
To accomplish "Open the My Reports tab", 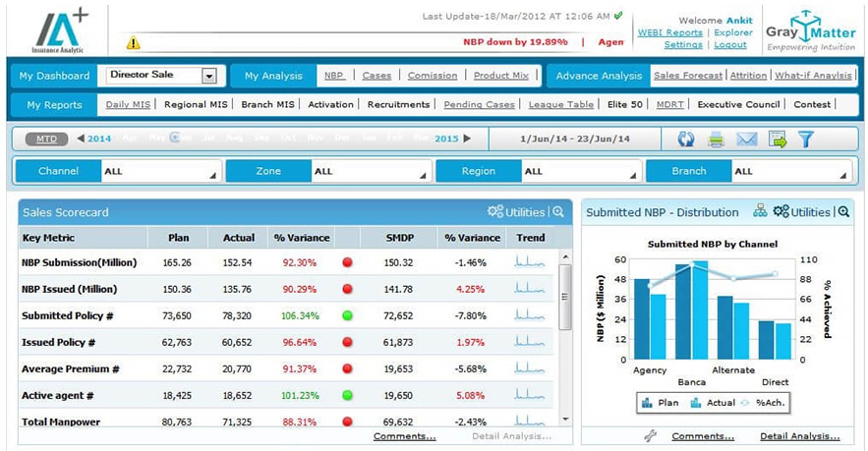I will pyautogui.click(x=54, y=104).
